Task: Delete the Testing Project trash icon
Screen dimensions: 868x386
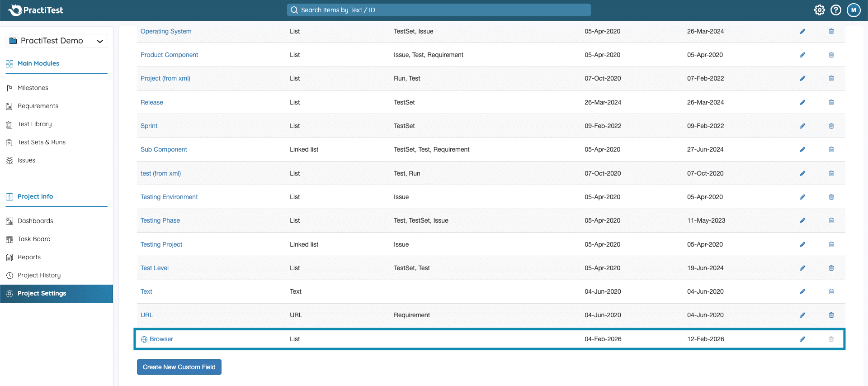Action: 831,244
